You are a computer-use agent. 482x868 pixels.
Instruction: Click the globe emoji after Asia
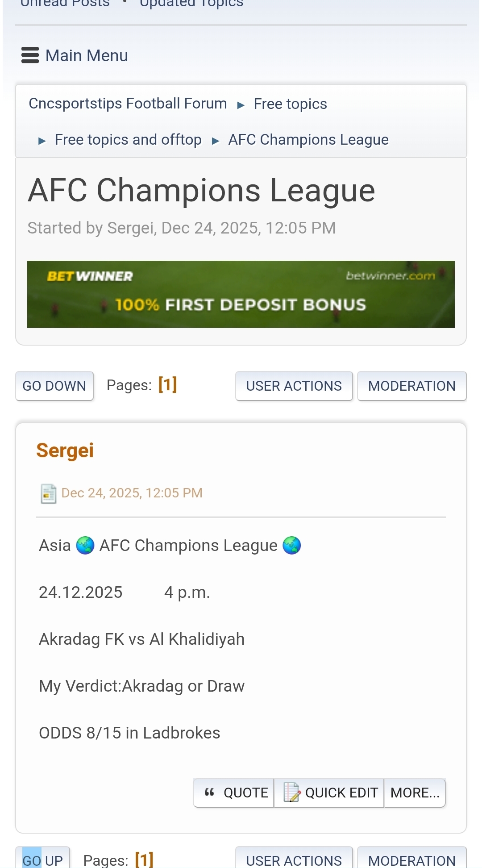click(x=85, y=545)
